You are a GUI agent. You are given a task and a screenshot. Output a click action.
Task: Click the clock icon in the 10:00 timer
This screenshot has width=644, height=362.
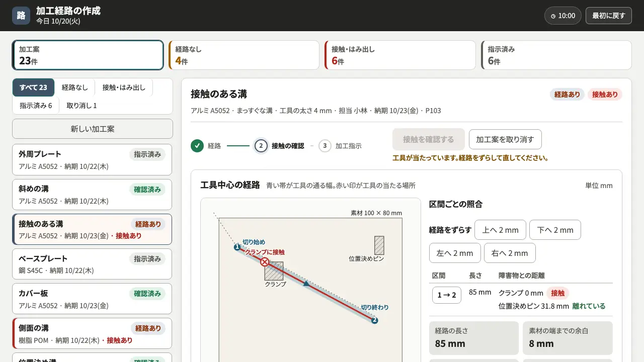click(x=553, y=16)
